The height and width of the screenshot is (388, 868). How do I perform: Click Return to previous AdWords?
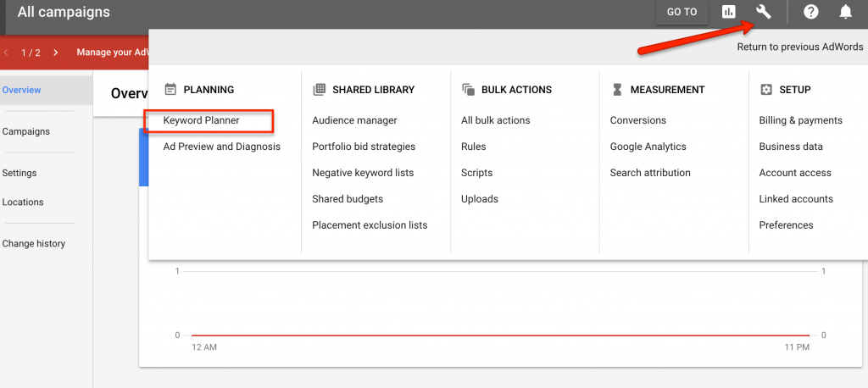point(800,47)
